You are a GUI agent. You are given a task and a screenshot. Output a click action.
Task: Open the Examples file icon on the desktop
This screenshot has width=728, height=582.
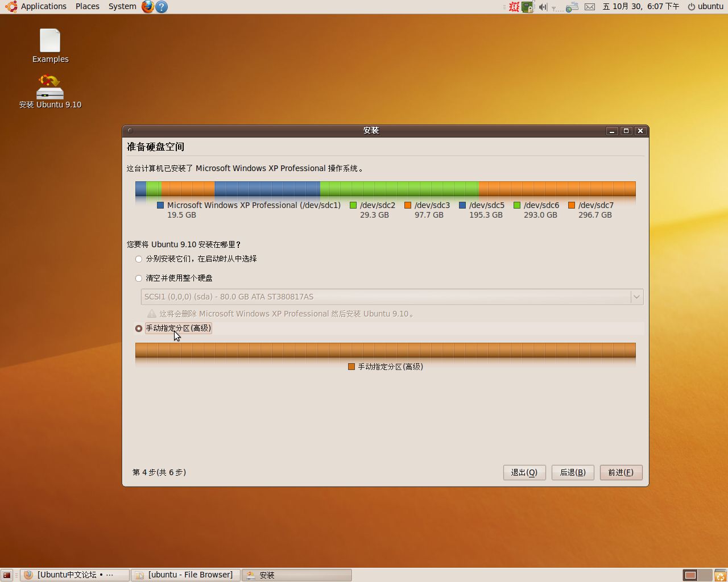[50, 46]
